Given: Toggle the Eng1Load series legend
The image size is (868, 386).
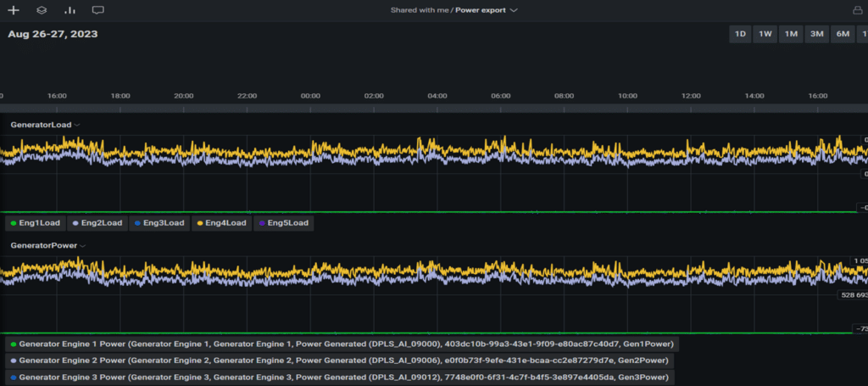Looking at the screenshot, I should pos(35,223).
